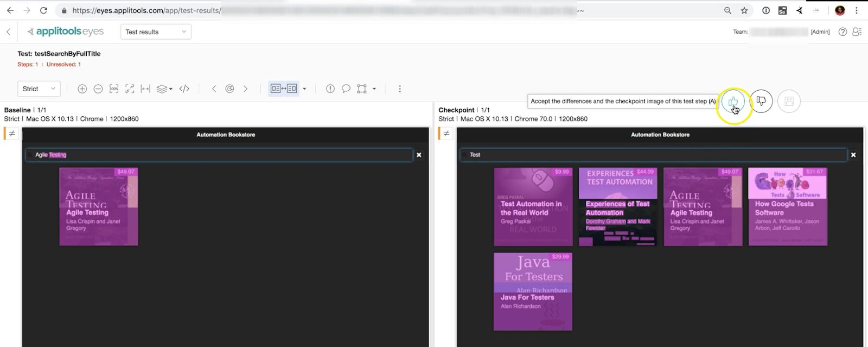Open the vertical three-dot more options menu
This screenshot has width=868, height=347.
point(400,89)
